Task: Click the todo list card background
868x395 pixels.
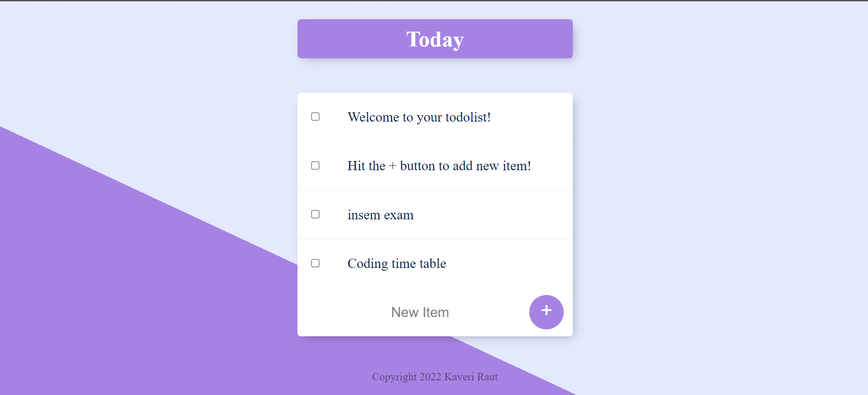Action: point(528,138)
